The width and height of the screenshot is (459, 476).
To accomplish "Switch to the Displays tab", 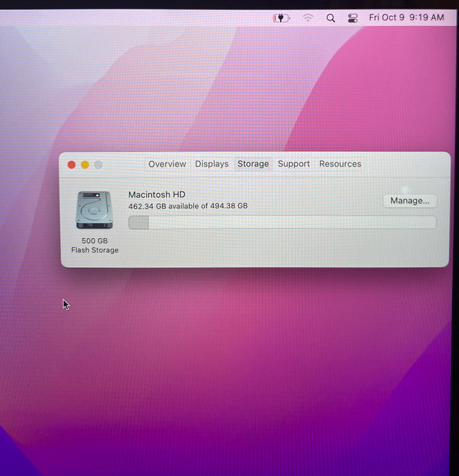I will tap(211, 164).
